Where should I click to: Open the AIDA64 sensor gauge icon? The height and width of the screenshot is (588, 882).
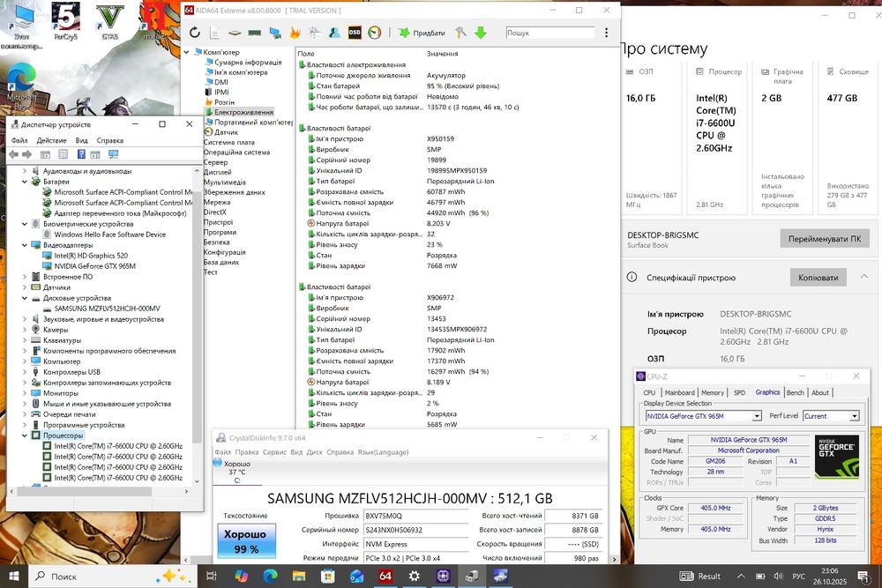(x=375, y=33)
